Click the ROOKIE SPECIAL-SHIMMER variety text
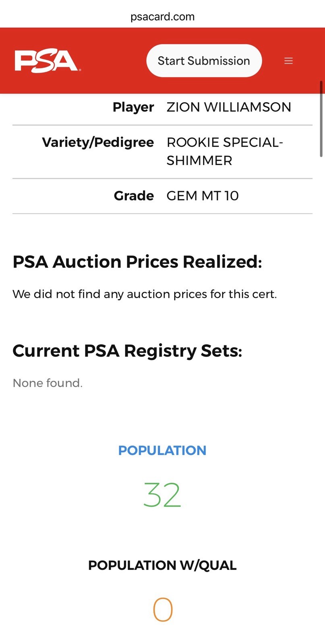Screen dimensions: 325x644 point(225,151)
